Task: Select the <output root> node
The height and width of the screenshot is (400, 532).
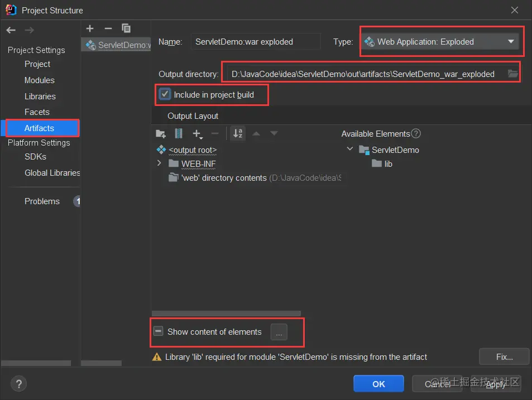Action: [193, 150]
